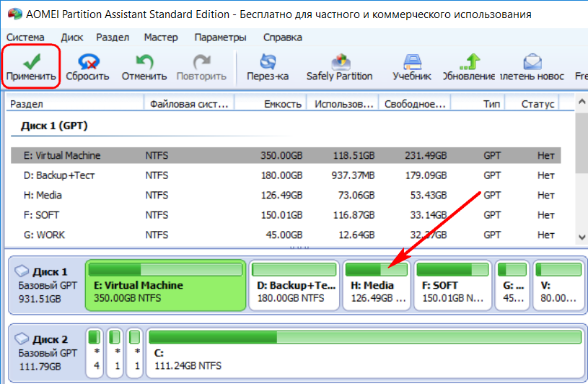The height and width of the screenshot is (384, 588).
Task: Open the Safely Partition tool
Action: click(x=339, y=61)
